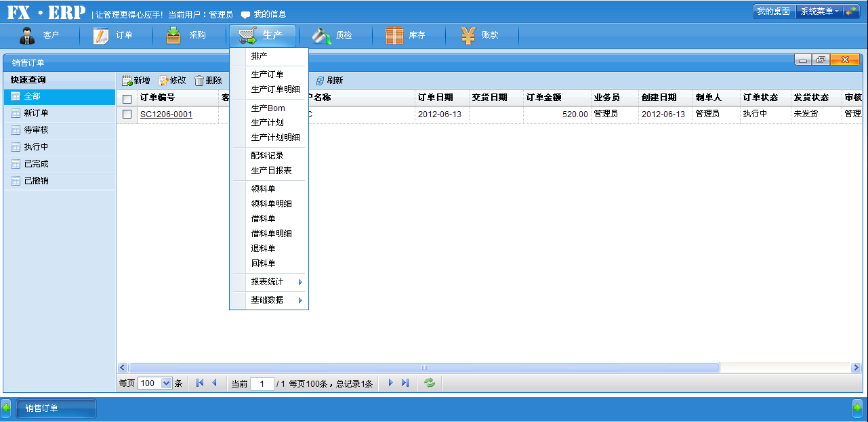Open the per-page 100 dropdown
Screen dimensions: 868x422
[x=167, y=383]
